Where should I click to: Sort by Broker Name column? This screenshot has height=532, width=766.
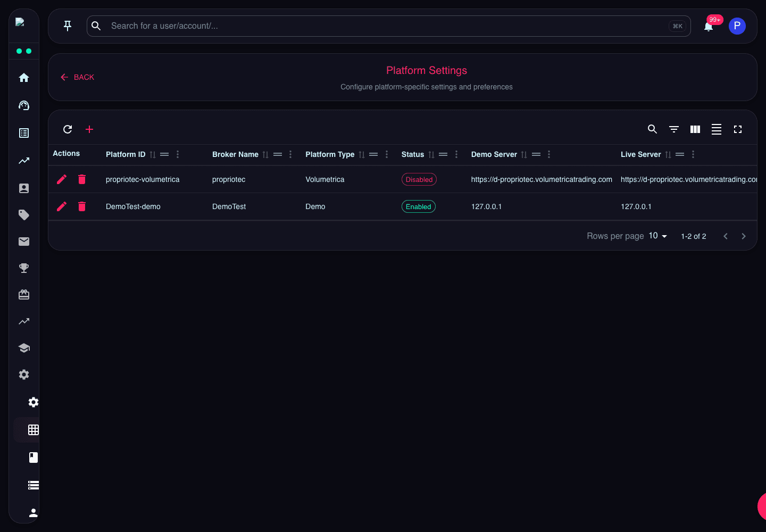click(265, 154)
